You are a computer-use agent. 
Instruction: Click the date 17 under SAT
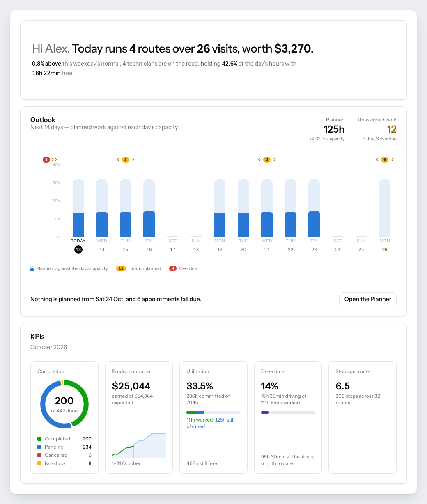(x=172, y=250)
